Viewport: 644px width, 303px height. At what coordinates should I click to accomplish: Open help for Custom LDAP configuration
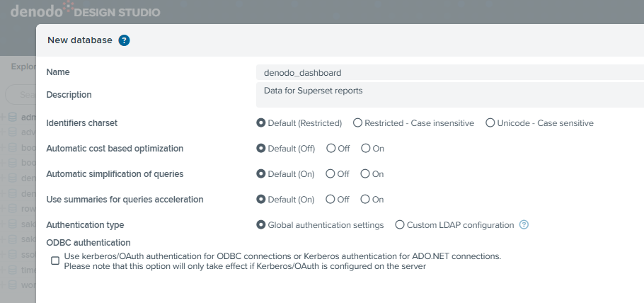524,225
